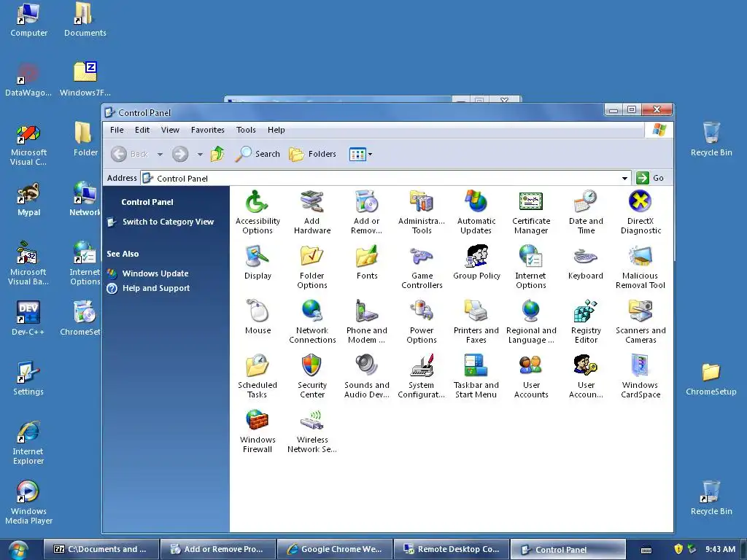The image size is (747, 560).
Task: Select Mypal desktop shortcut
Action: (x=28, y=200)
